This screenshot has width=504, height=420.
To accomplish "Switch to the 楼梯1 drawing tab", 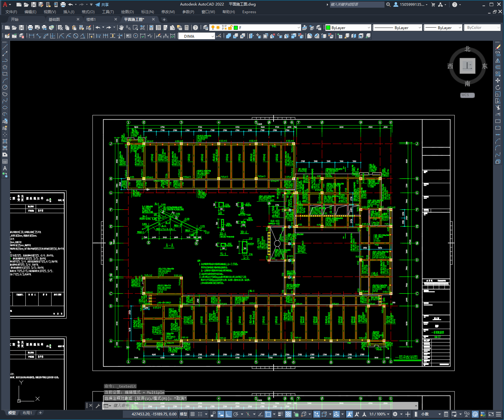I will (91, 19).
